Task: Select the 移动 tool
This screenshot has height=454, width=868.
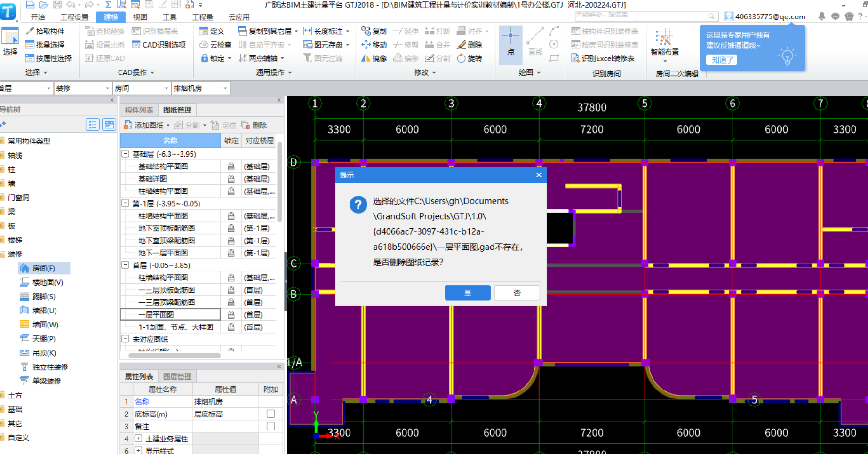Action: (x=374, y=45)
